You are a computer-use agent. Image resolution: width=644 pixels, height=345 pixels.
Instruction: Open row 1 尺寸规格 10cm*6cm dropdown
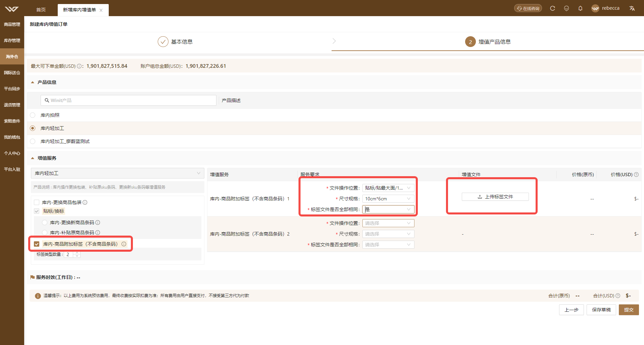388,199
